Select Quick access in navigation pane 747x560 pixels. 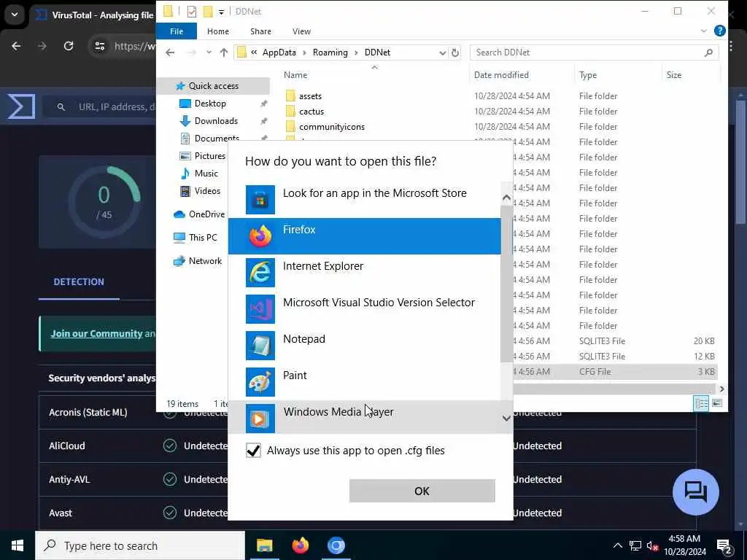click(214, 86)
